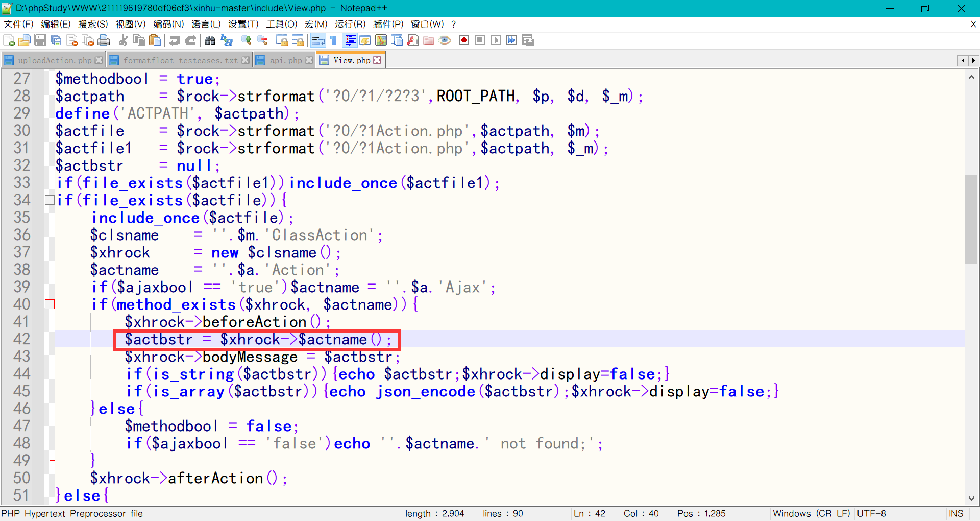
Task: Collapse the red fold marker at line 40
Action: (x=50, y=304)
